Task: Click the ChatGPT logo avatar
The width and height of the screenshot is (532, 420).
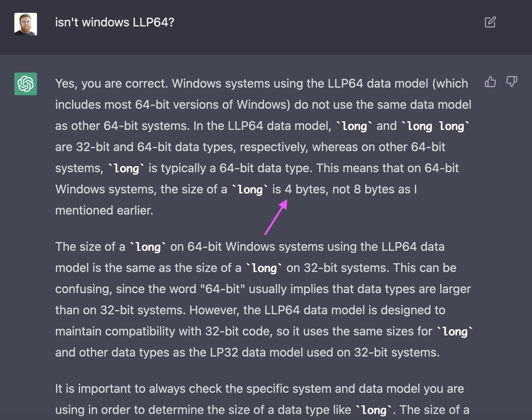Action: (x=26, y=84)
